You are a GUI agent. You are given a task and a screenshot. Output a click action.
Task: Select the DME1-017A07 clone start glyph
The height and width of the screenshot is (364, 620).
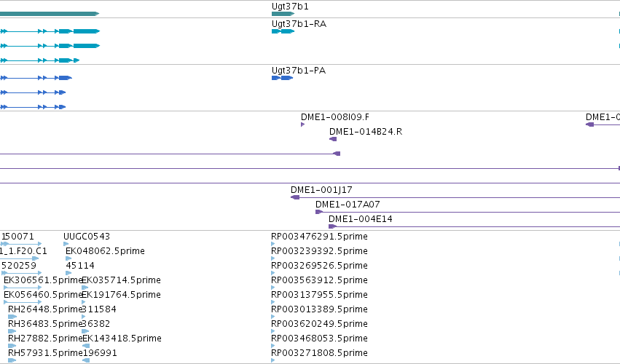click(319, 212)
